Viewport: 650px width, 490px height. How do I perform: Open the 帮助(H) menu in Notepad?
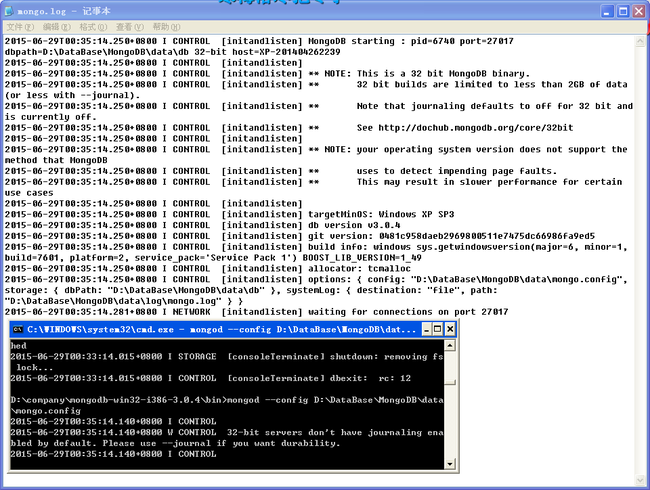point(166,27)
